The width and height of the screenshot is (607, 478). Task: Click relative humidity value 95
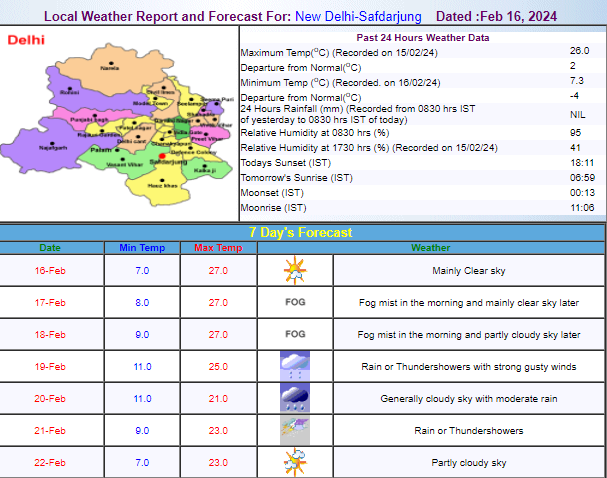click(x=575, y=133)
